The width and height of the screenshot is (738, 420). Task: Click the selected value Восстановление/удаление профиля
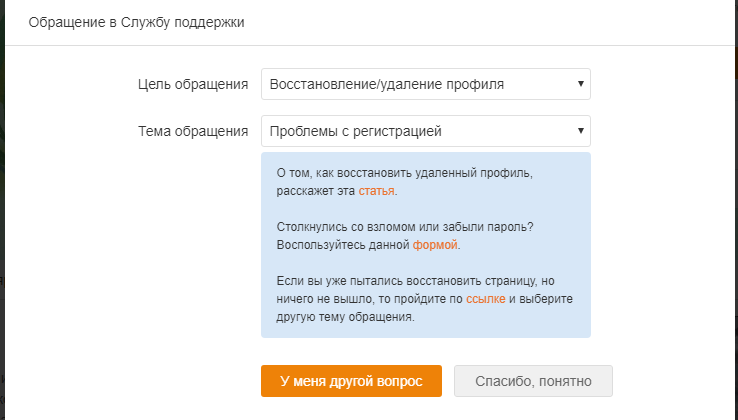(x=387, y=84)
